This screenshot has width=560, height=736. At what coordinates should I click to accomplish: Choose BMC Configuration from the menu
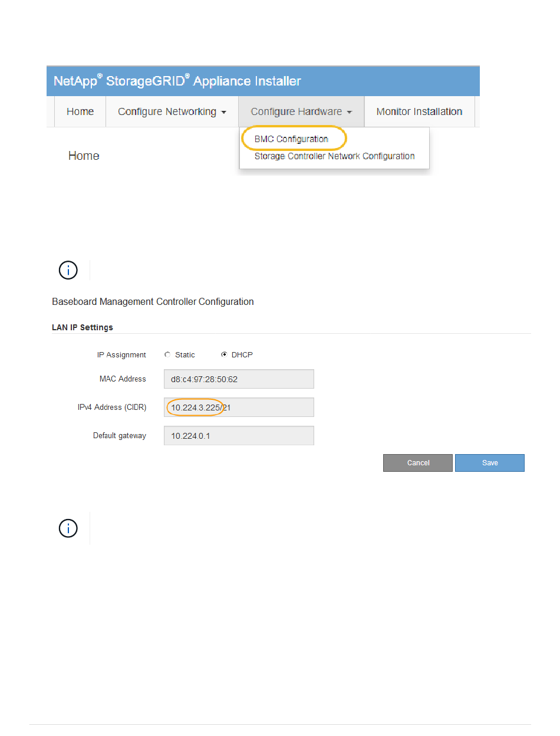[291, 139]
